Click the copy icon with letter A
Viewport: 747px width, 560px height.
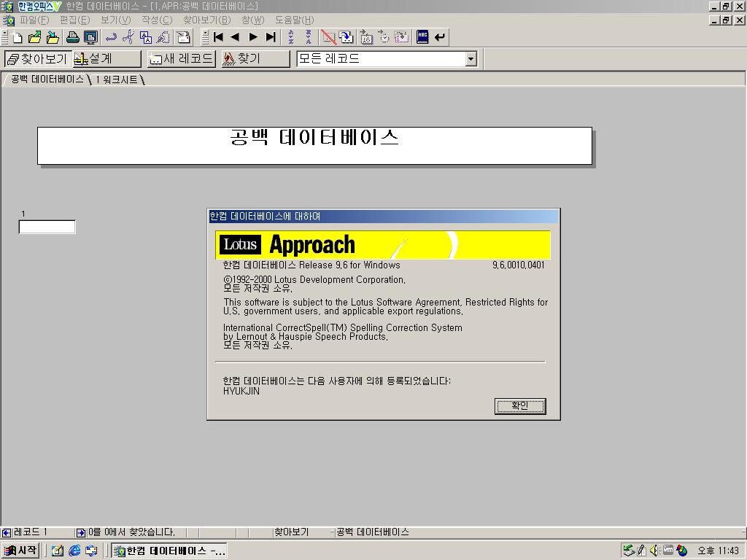click(146, 37)
